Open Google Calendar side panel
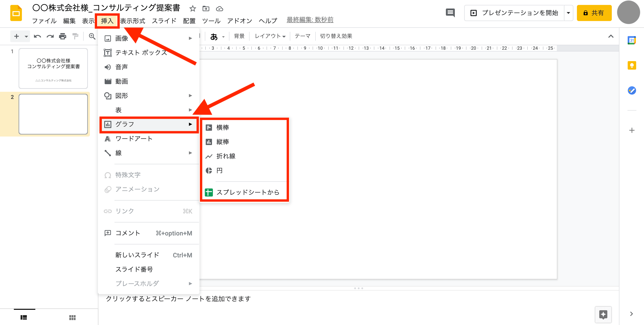644x325 pixels. [631, 40]
